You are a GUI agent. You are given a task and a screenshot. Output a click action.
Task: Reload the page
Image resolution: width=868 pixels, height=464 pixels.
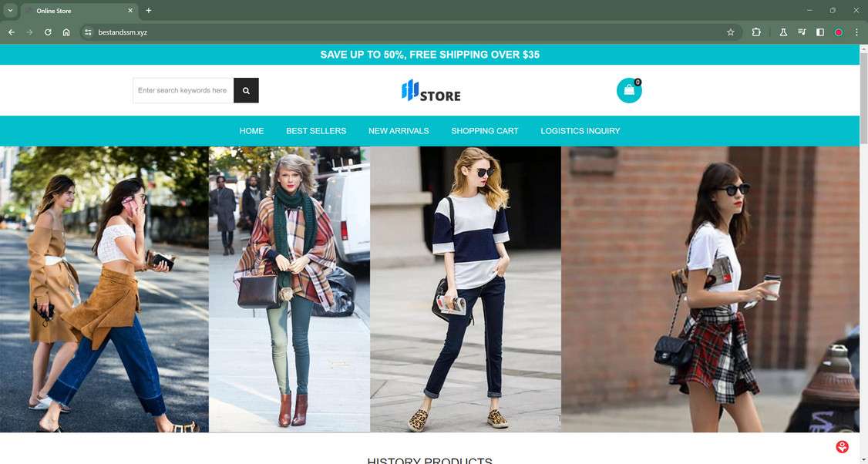(48, 32)
